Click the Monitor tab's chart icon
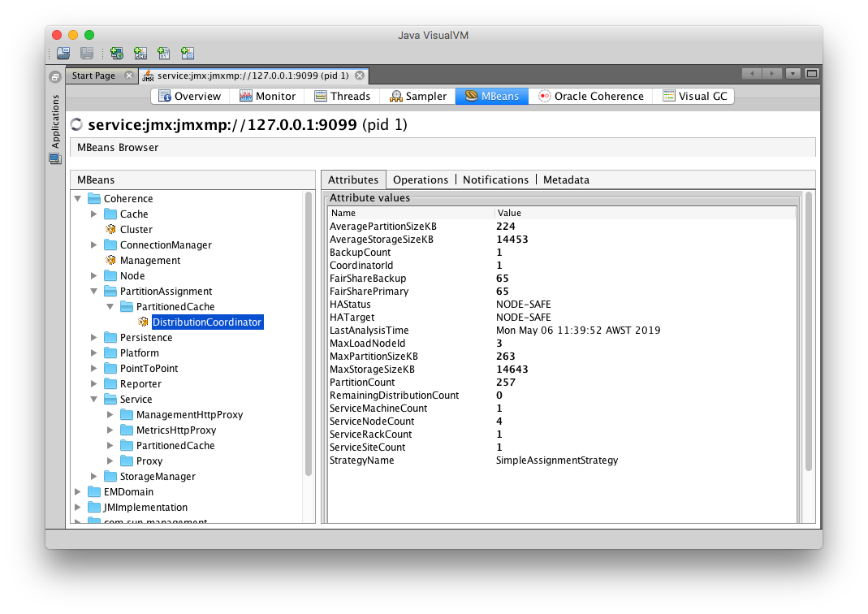Image resolution: width=868 pixels, height=614 pixels. click(x=246, y=96)
